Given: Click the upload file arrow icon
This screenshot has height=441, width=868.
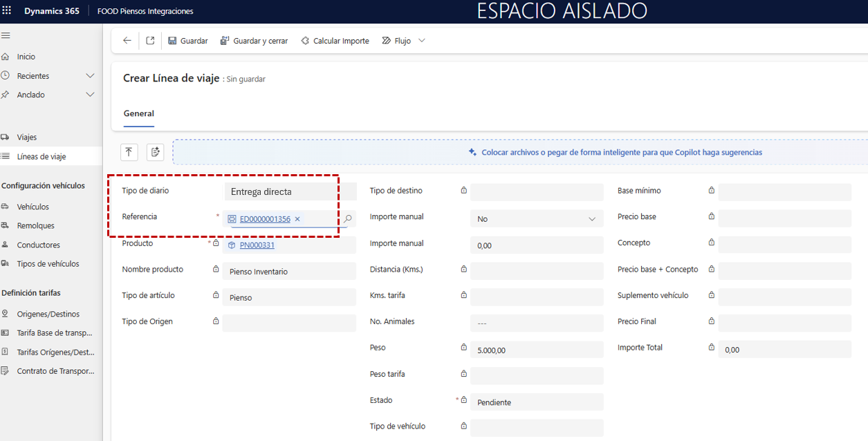Looking at the screenshot, I should [129, 152].
